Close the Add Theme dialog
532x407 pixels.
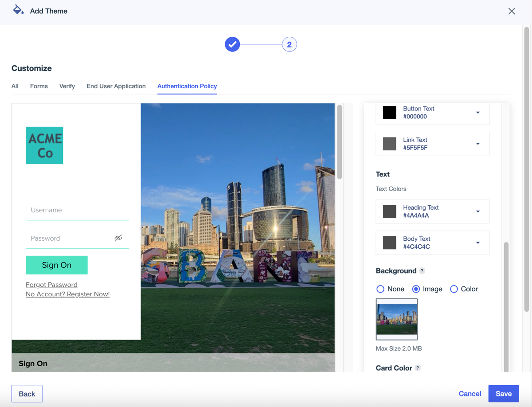point(512,11)
